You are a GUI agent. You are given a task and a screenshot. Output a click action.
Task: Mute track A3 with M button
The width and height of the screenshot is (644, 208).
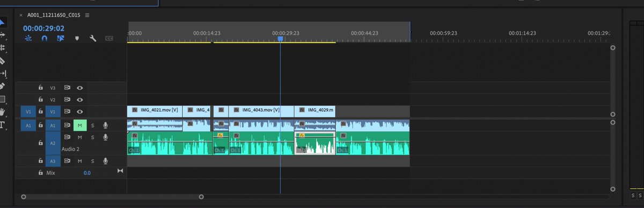pyautogui.click(x=79, y=161)
